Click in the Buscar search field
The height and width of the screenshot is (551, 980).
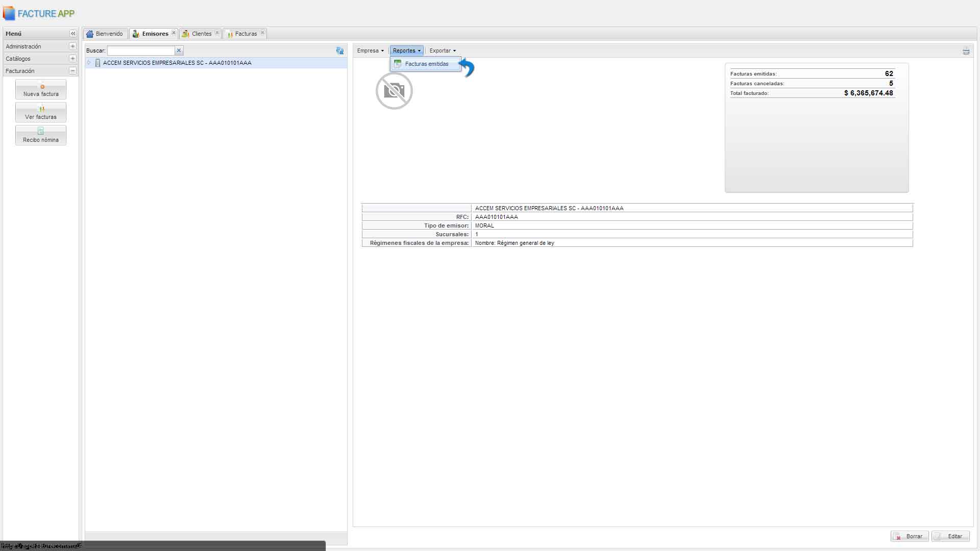point(141,51)
